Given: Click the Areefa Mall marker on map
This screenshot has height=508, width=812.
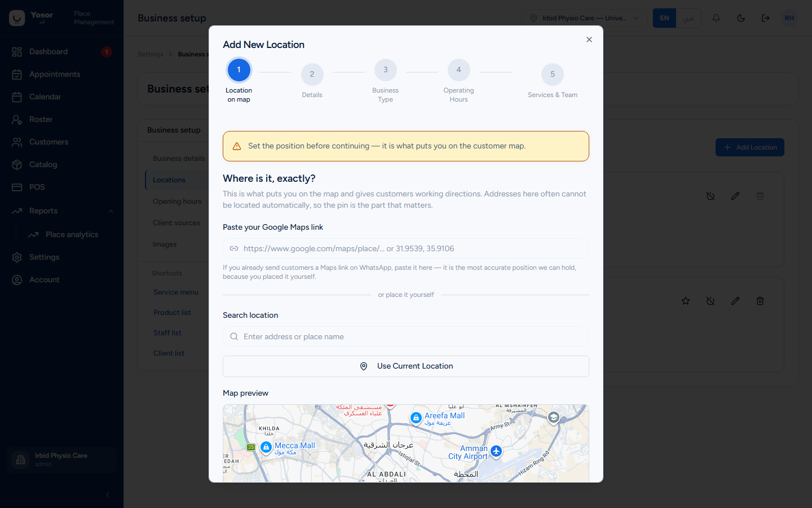Looking at the screenshot, I should (x=416, y=418).
